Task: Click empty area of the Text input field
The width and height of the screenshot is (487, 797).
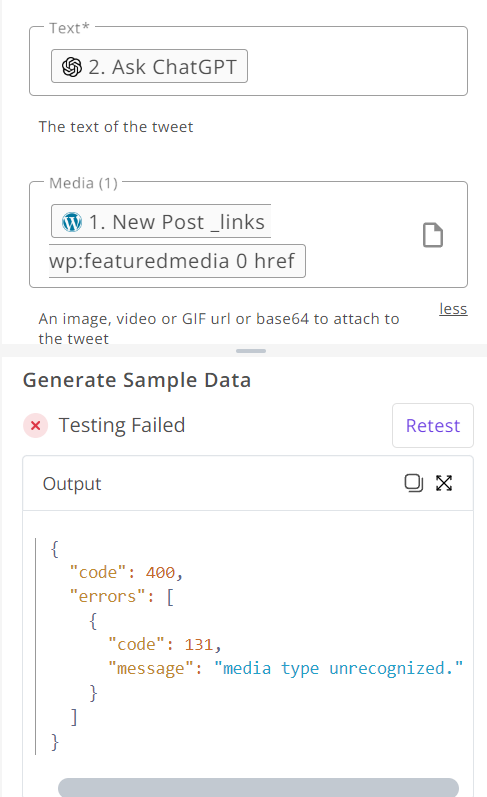Action: pos(356,66)
